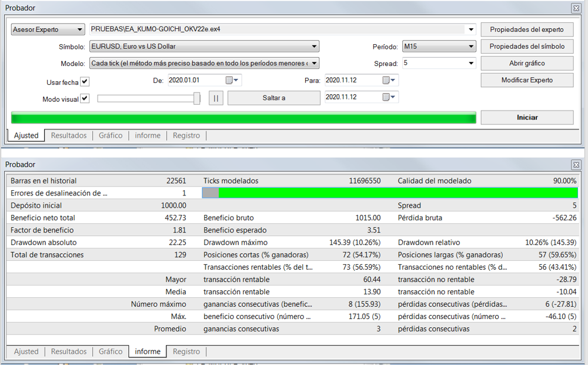Toggle the Usar fecha checkbox
588x365 pixels.
[85, 81]
